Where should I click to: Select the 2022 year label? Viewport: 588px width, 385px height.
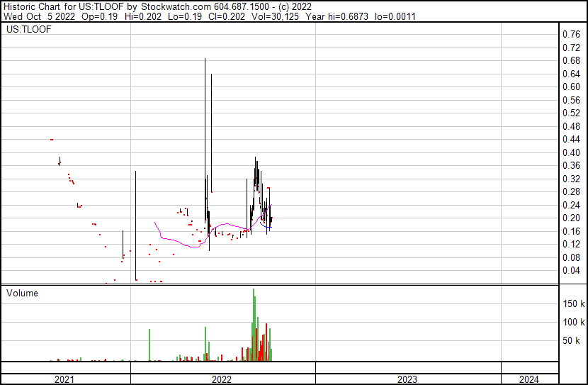(x=222, y=379)
